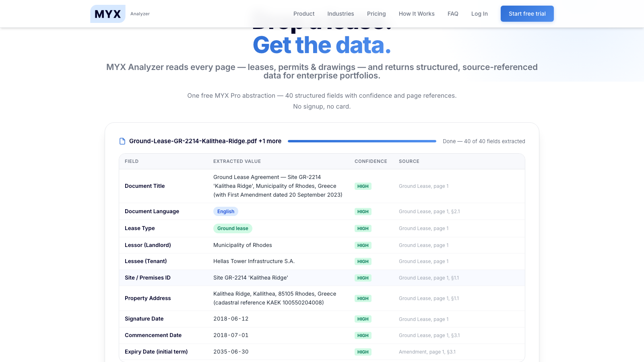Click the MYX logo

108,14
